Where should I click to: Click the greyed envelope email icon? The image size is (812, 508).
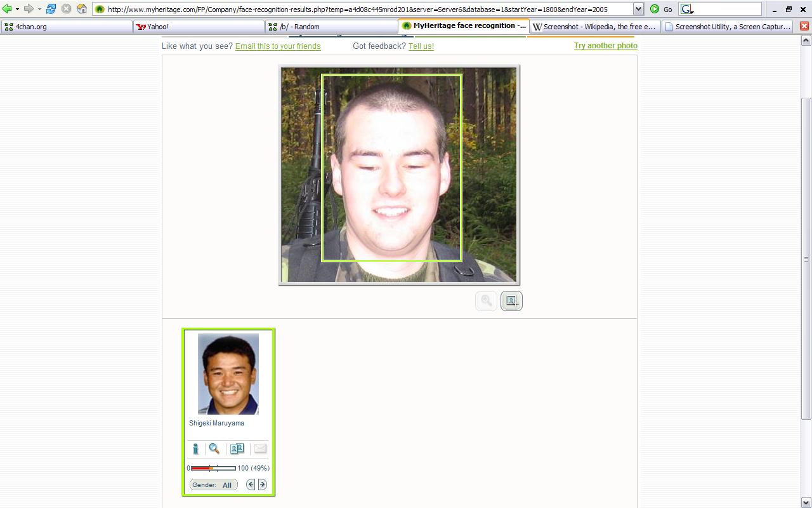click(260, 449)
